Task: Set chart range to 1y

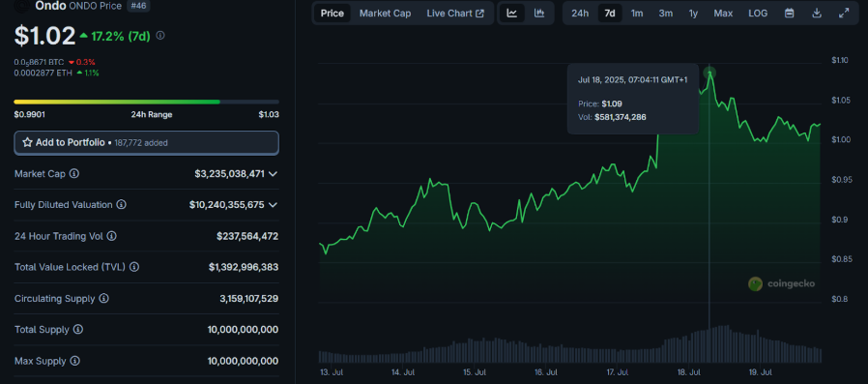Action: (693, 14)
